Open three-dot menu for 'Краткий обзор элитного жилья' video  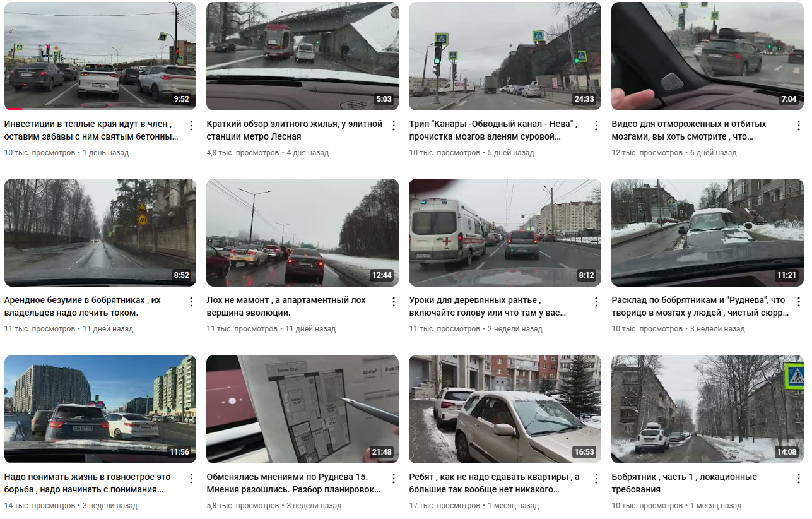(x=394, y=125)
